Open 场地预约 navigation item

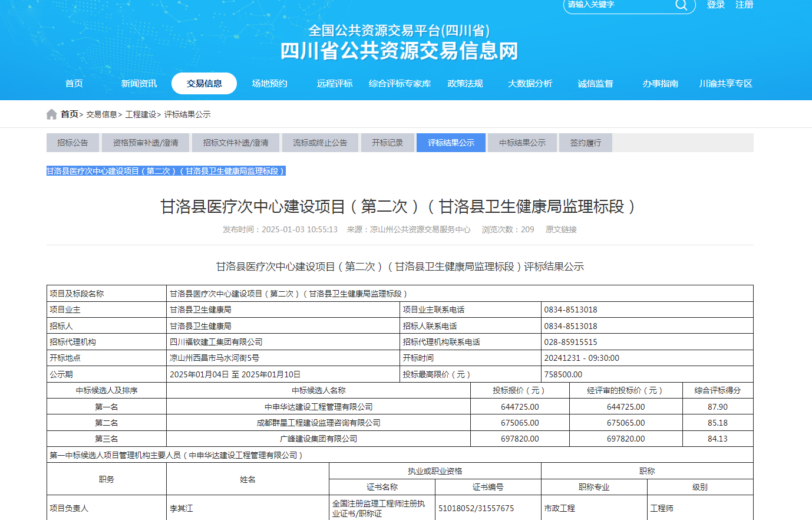click(269, 84)
